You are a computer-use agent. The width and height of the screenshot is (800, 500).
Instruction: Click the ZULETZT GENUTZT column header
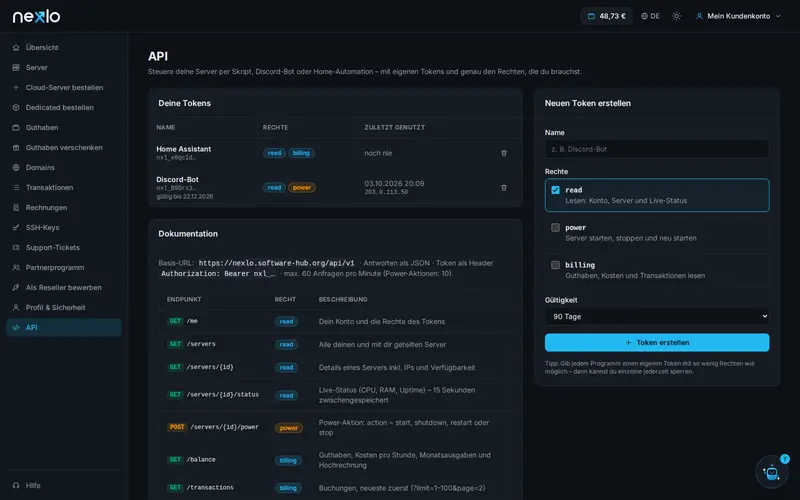(394, 128)
